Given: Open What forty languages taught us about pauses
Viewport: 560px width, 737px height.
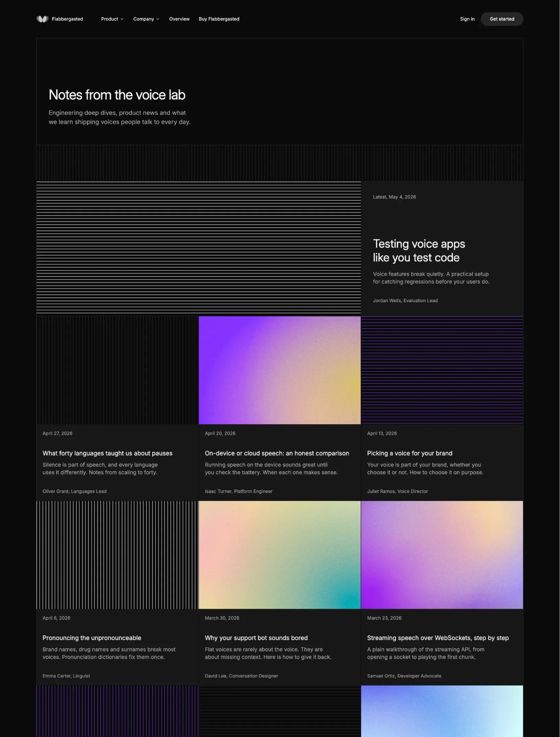Looking at the screenshot, I should click(x=107, y=453).
